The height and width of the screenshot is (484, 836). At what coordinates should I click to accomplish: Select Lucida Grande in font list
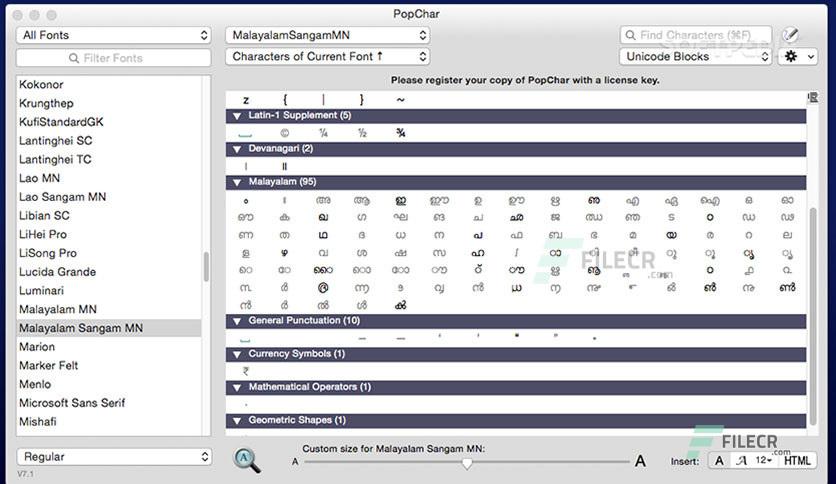(x=58, y=272)
